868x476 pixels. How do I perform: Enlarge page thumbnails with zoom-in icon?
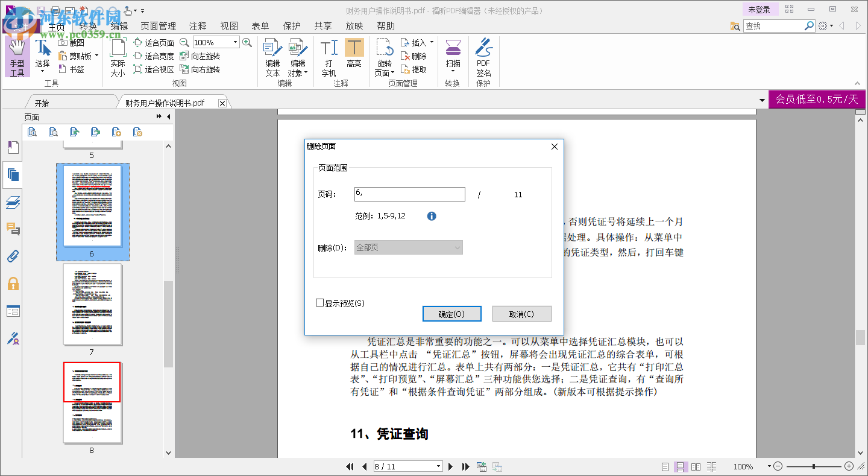[x=33, y=132]
